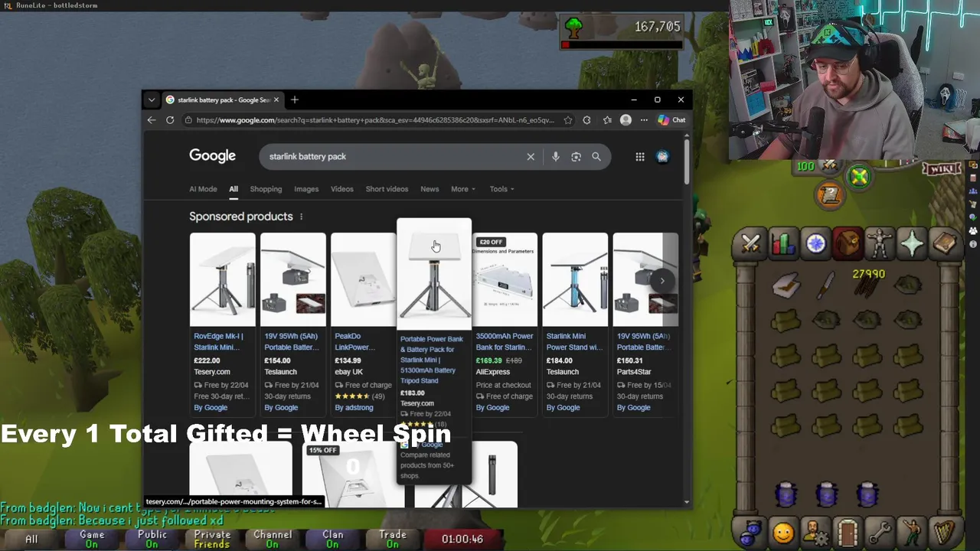980x551 pixels.
Task: Select the arrow shafts stack showing 27990
Action: point(868,285)
